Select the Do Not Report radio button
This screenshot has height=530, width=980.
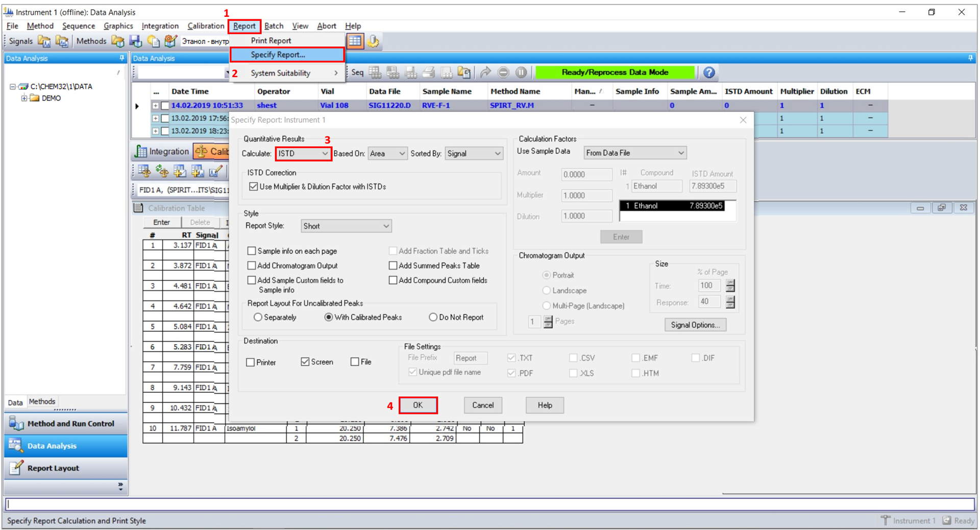(x=433, y=317)
